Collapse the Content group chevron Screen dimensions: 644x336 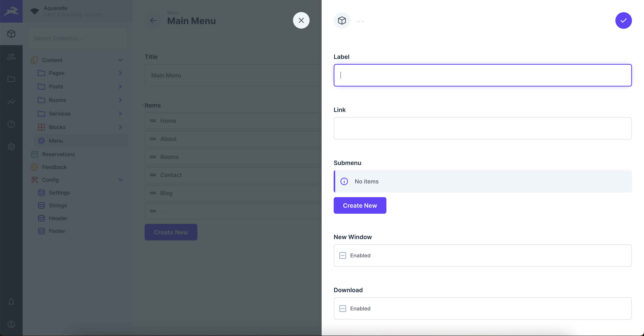tap(121, 60)
